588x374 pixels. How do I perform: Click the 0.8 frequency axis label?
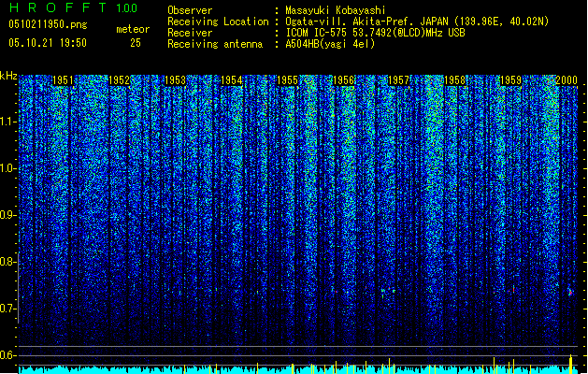pos(7,262)
